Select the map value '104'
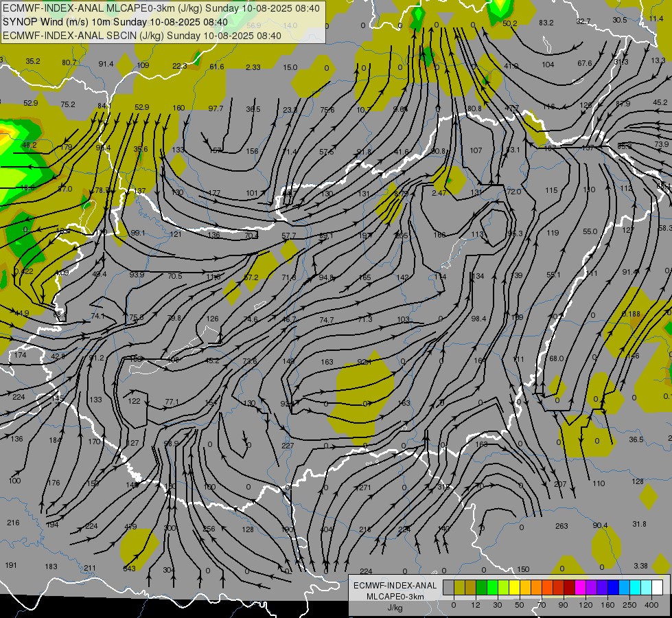Screen dimensions: 672x618 (548, 65)
